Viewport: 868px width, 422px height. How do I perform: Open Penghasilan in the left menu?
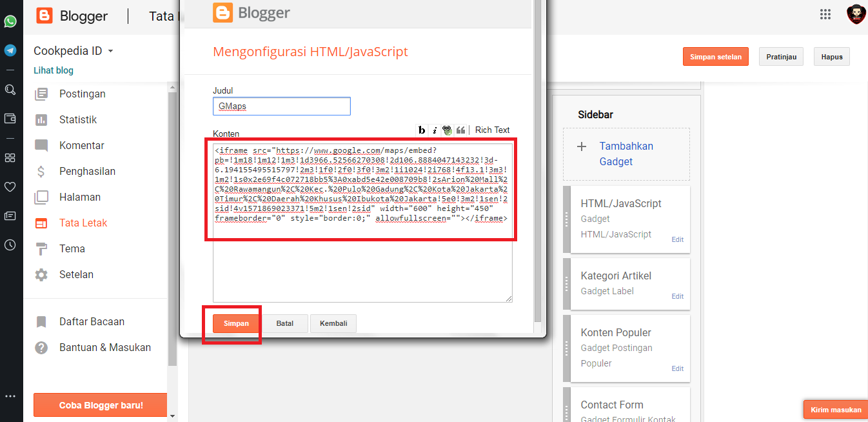pyautogui.click(x=87, y=171)
